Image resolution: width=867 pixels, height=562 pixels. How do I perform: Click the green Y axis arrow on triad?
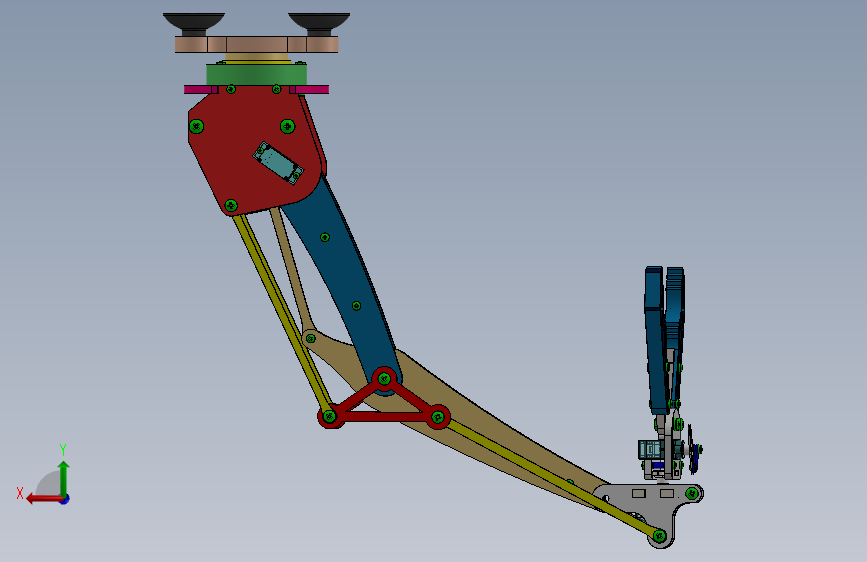[64, 478]
